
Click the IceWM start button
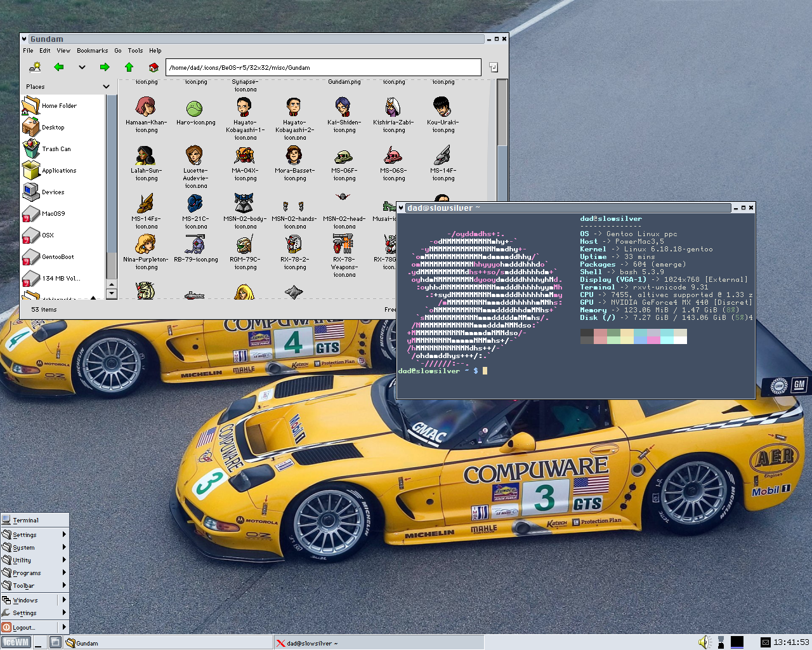coord(16,642)
